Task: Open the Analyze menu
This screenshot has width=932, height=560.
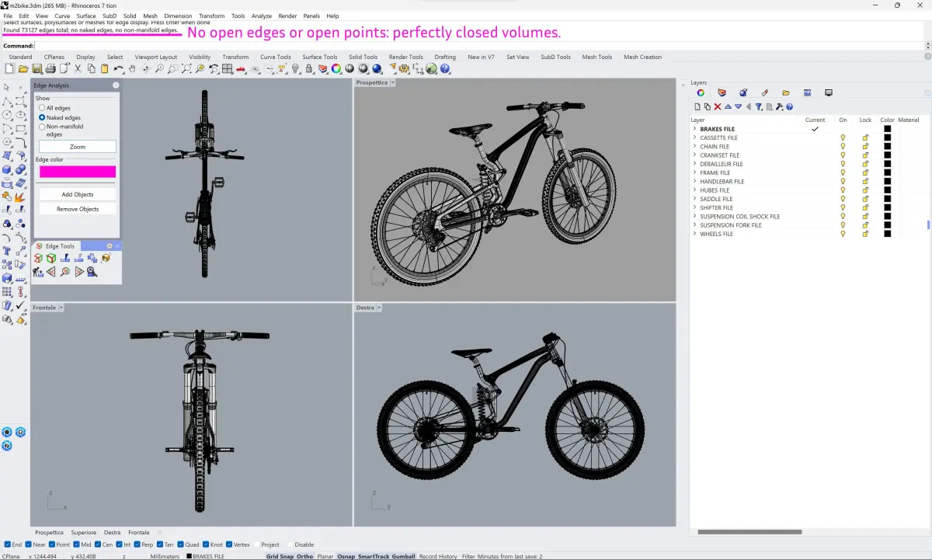Action: pyautogui.click(x=262, y=16)
